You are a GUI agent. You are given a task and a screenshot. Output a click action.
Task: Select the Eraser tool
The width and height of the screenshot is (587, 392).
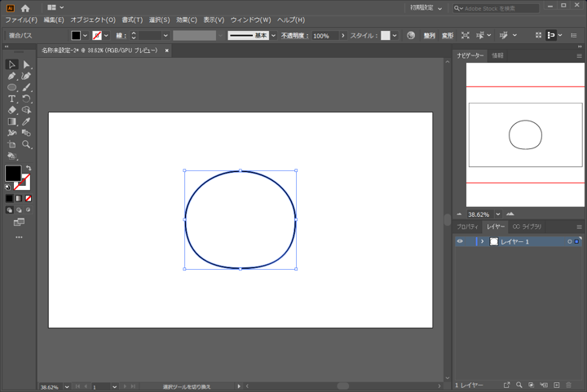point(11,110)
